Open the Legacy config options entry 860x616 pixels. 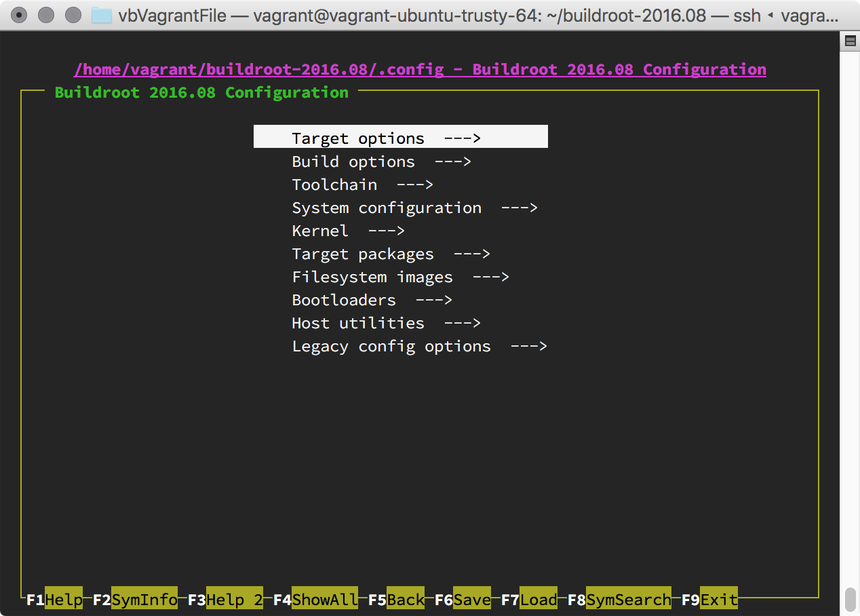click(x=419, y=346)
